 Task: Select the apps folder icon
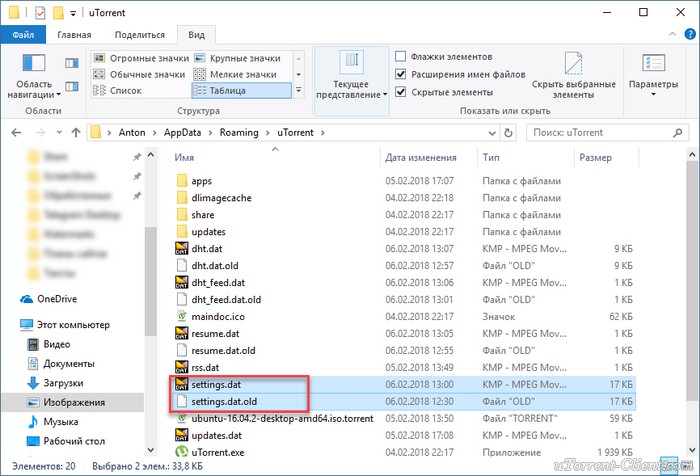(x=182, y=180)
